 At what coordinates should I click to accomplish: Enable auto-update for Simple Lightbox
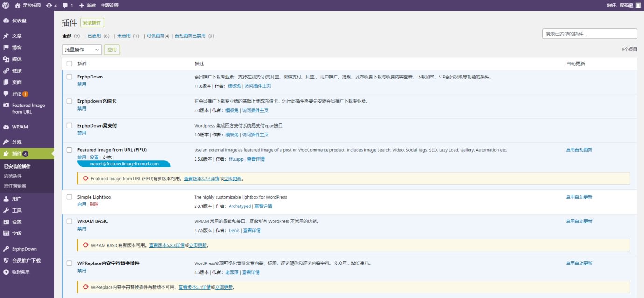tap(579, 197)
